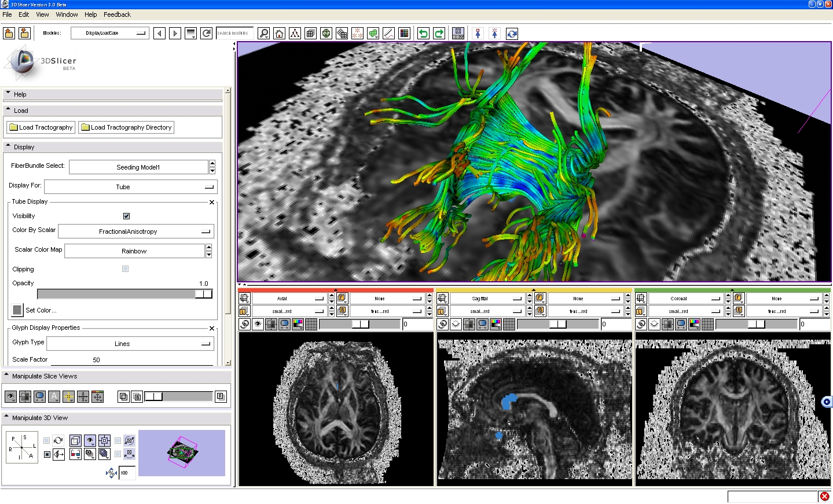Viewport: 833px width, 504px height.
Task: Click the search modules input field
Action: click(x=234, y=34)
